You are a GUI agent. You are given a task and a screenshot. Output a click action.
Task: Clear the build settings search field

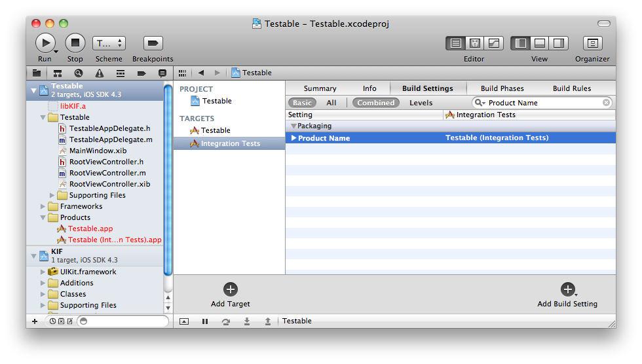point(606,103)
